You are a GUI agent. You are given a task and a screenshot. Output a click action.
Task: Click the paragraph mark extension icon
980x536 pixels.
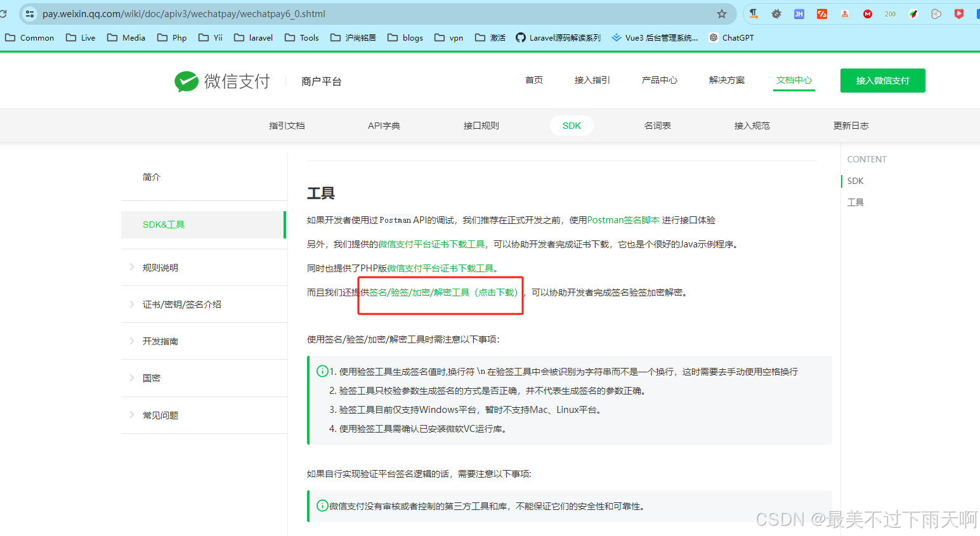(x=754, y=14)
